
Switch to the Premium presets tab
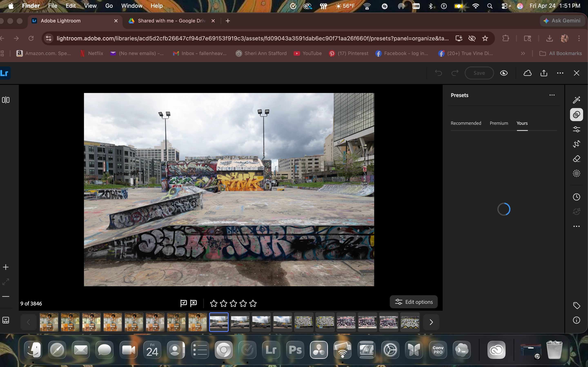click(x=499, y=123)
